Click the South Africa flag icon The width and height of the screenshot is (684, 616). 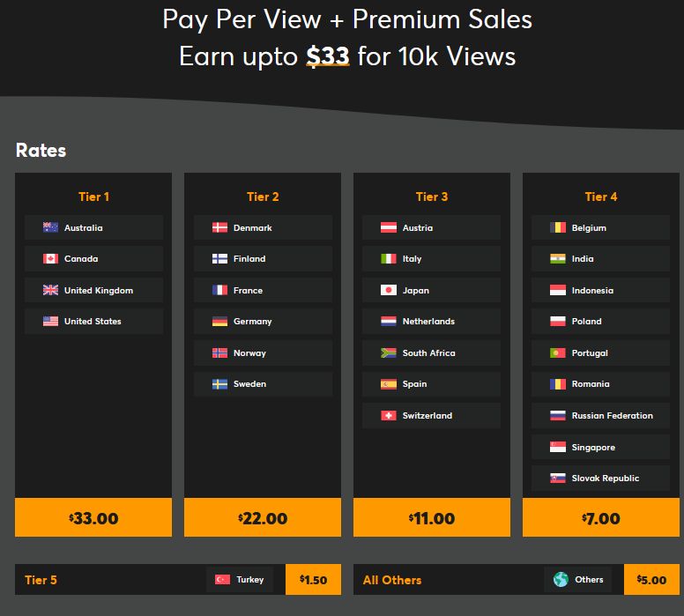tap(389, 353)
